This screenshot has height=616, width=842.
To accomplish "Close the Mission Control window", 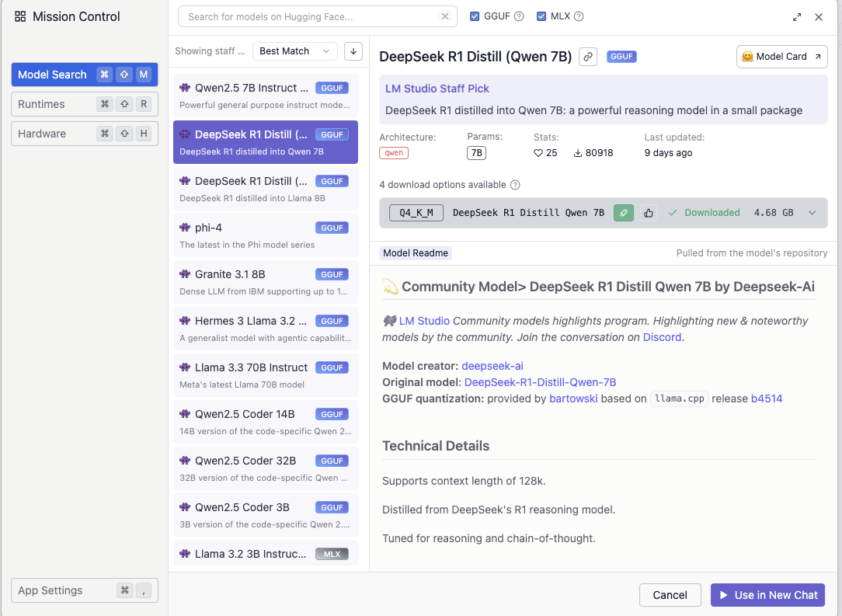I will (819, 17).
